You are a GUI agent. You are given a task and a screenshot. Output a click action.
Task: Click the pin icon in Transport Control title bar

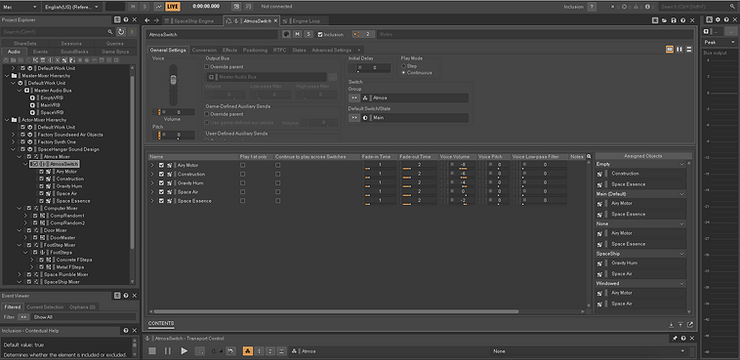(x=675, y=339)
